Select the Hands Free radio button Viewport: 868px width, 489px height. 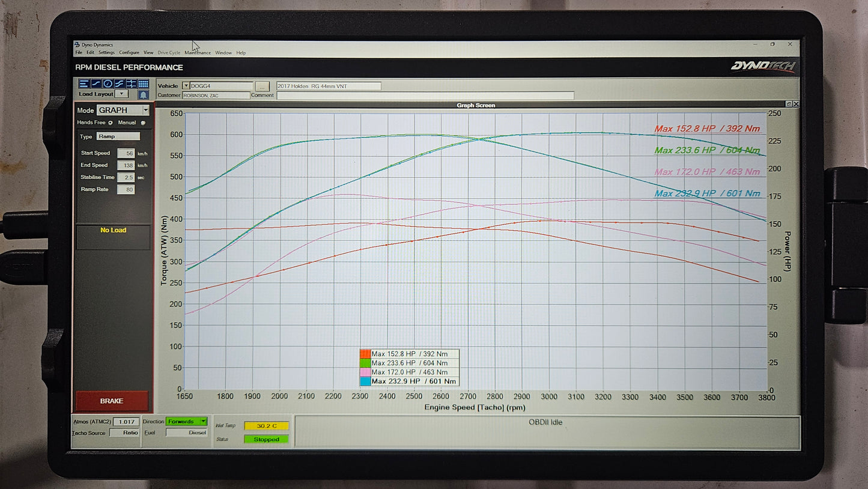click(111, 123)
